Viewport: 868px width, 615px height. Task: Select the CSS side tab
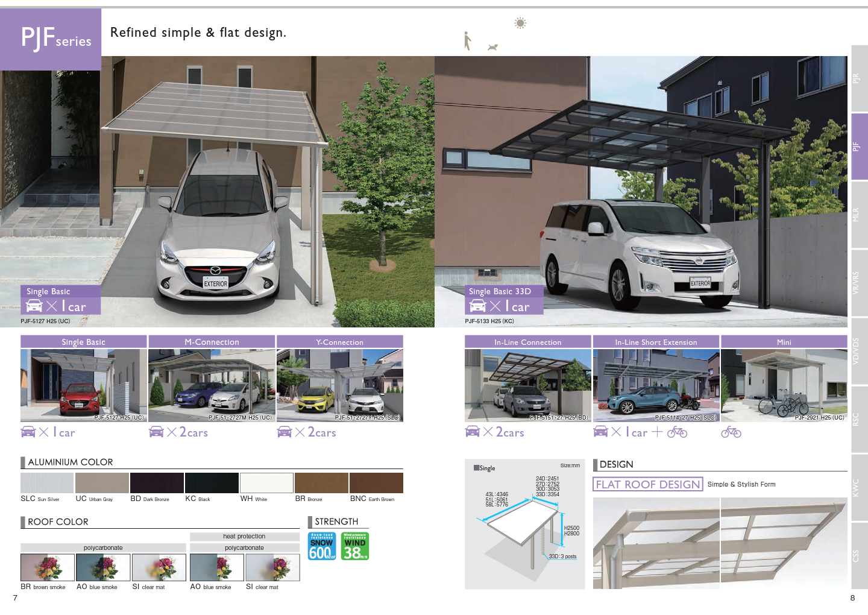pyautogui.click(x=858, y=555)
